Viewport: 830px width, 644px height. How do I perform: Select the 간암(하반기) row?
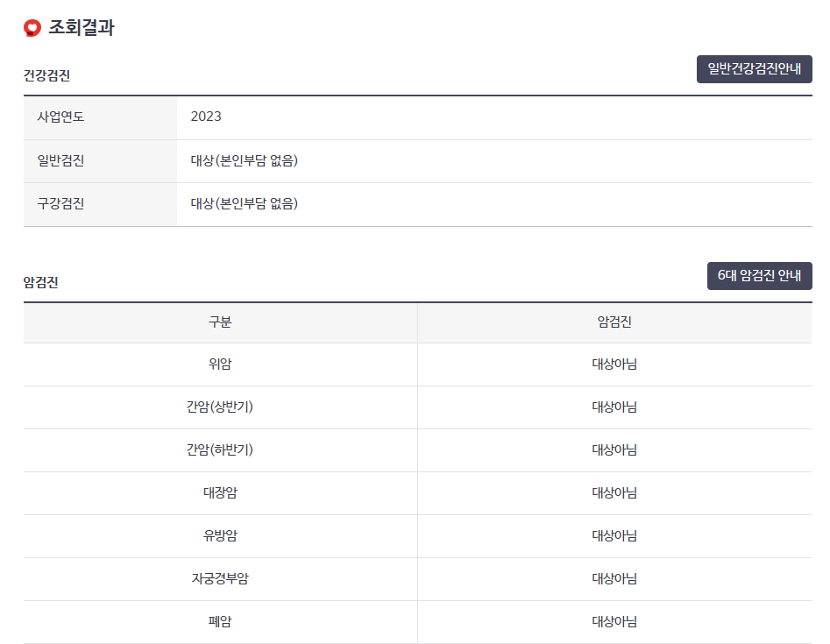(219, 450)
